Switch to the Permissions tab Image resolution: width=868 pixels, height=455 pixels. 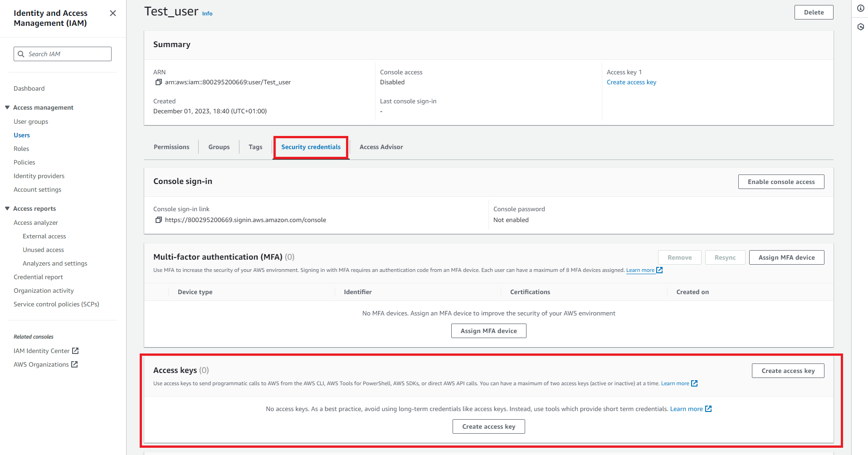point(171,147)
